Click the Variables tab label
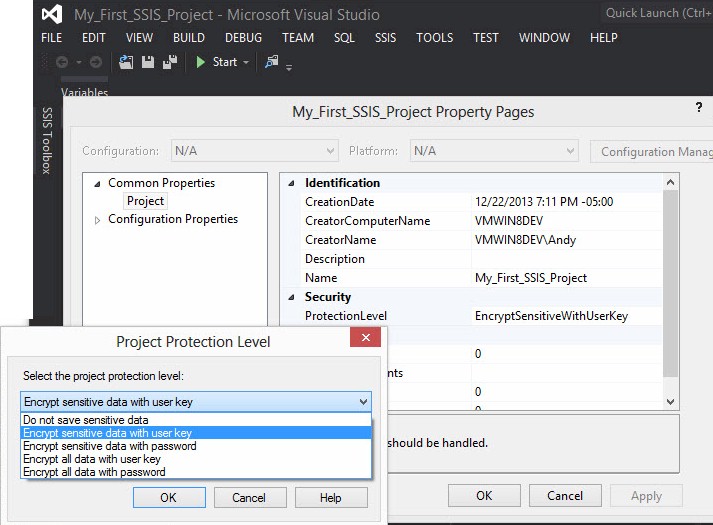713x525 pixels. click(x=85, y=91)
